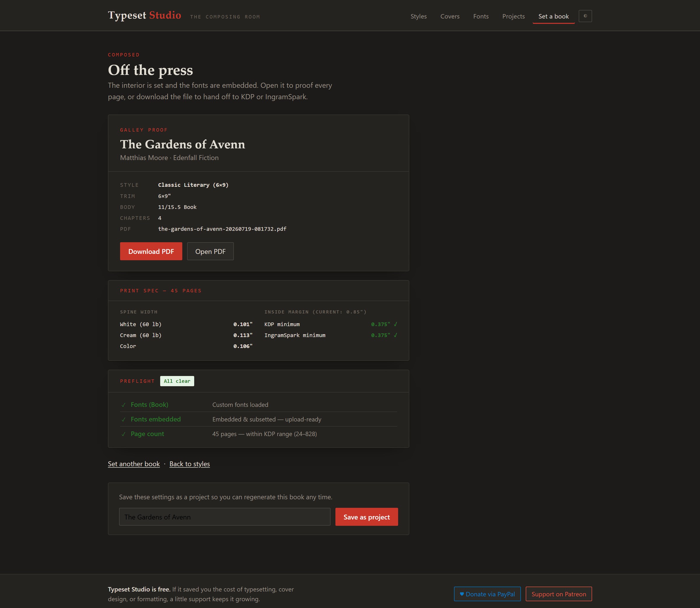This screenshot has height=608, width=700.
Task: Click the Typeset Studio logo
Action: click(x=144, y=15)
